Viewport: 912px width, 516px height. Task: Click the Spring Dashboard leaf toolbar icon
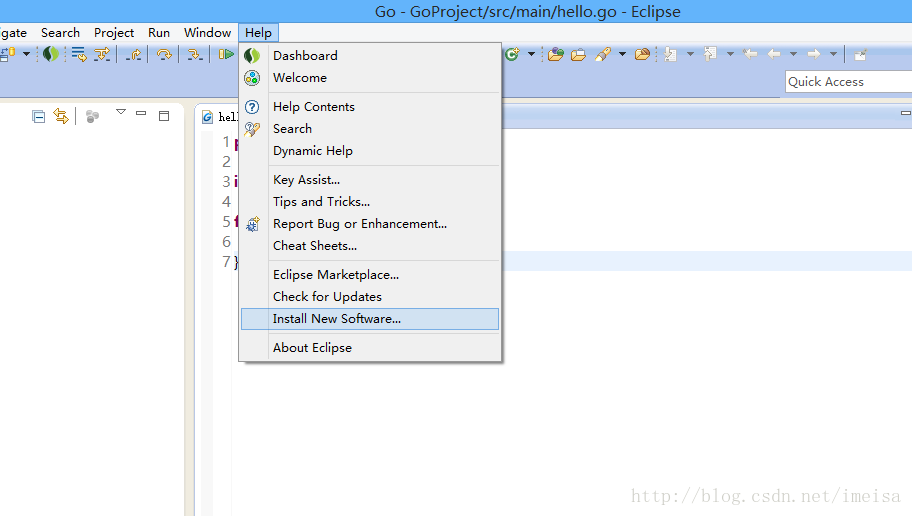tap(51, 54)
